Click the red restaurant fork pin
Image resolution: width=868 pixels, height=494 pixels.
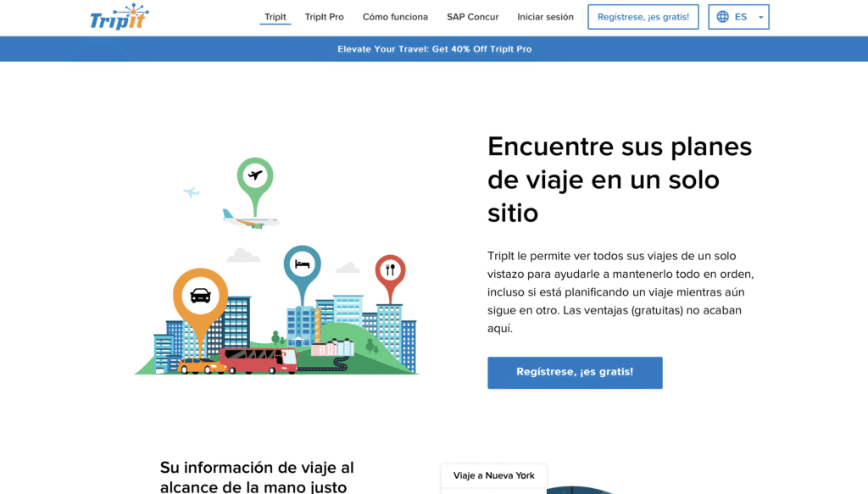390,278
